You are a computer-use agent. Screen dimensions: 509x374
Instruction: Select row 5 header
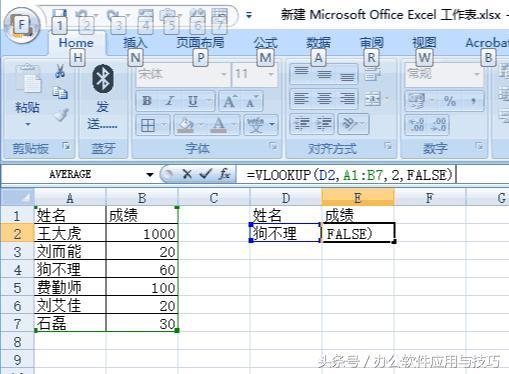pyautogui.click(x=17, y=287)
